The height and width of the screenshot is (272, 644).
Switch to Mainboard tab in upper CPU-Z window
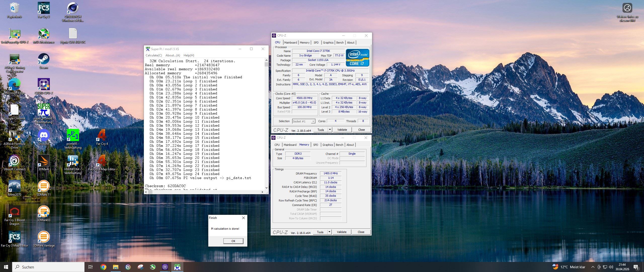(x=291, y=43)
